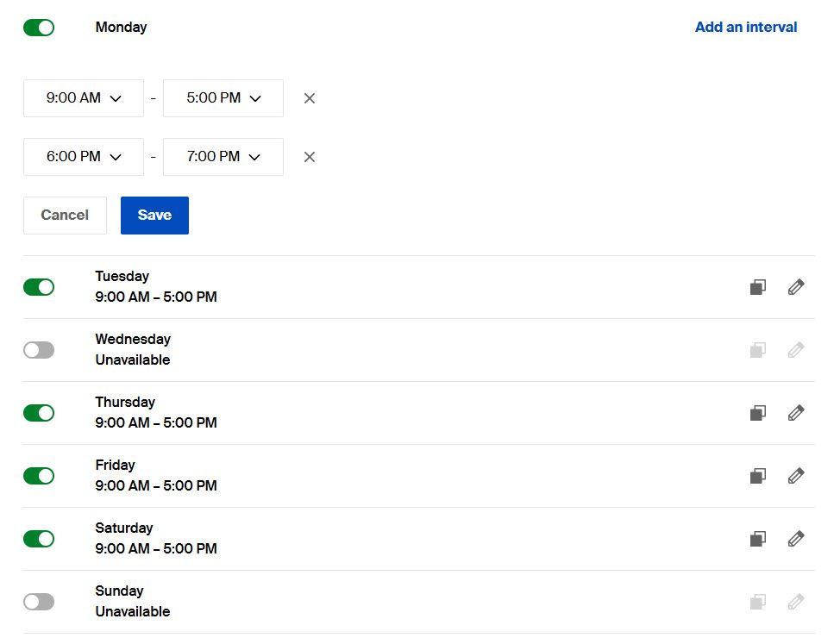Turn on Sunday availability

click(39, 601)
